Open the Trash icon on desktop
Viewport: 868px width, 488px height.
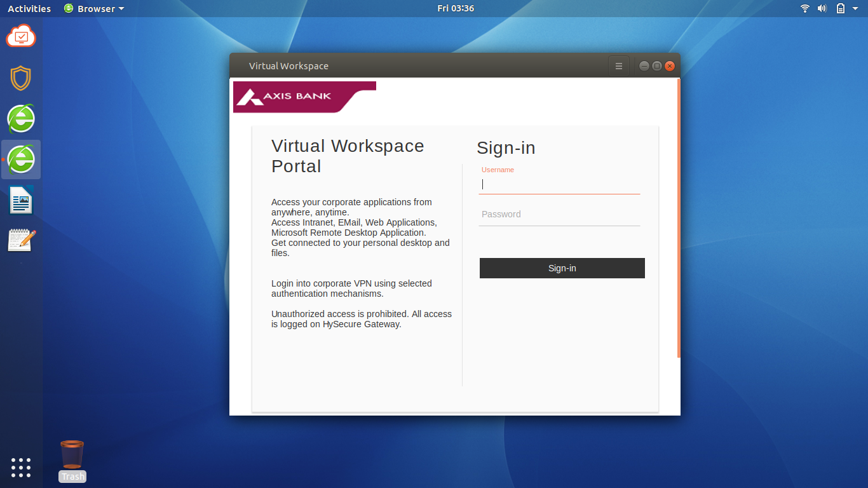(x=72, y=461)
